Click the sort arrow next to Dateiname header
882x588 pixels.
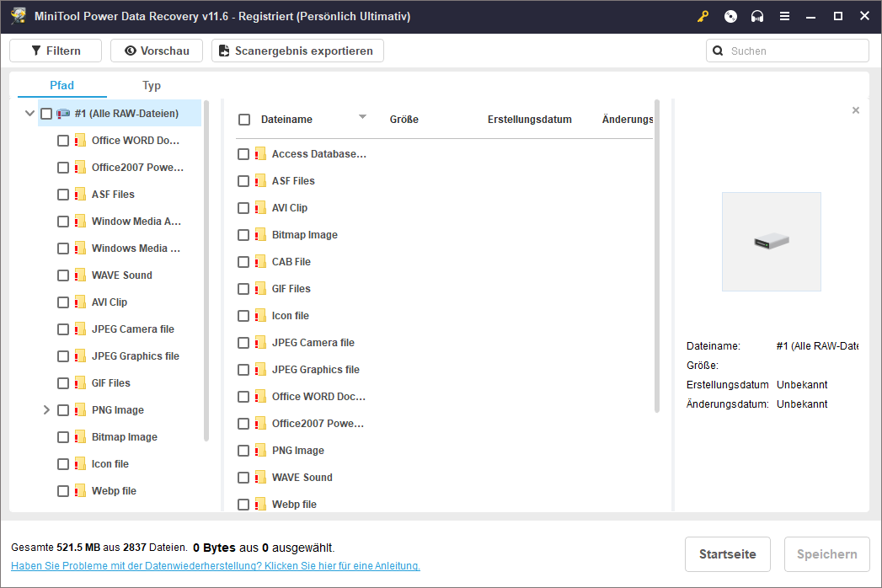pyautogui.click(x=362, y=117)
